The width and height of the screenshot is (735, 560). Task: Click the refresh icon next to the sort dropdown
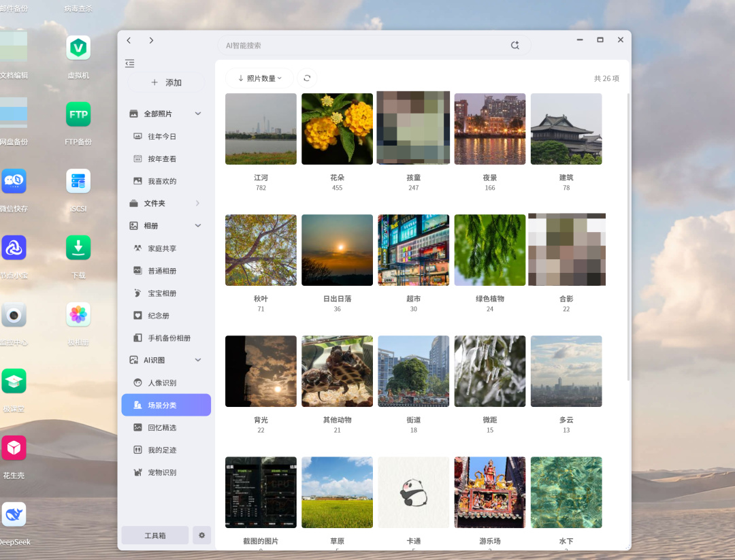(x=307, y=78)
